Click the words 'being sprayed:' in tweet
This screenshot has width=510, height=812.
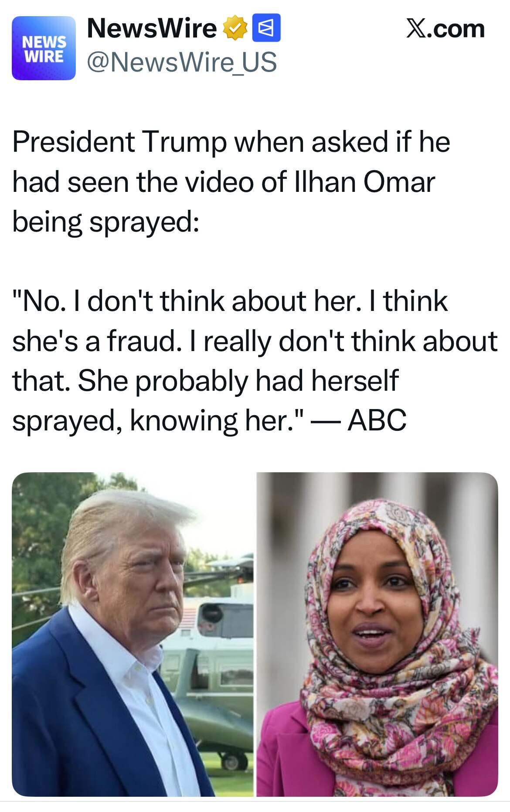coord(105,222)
